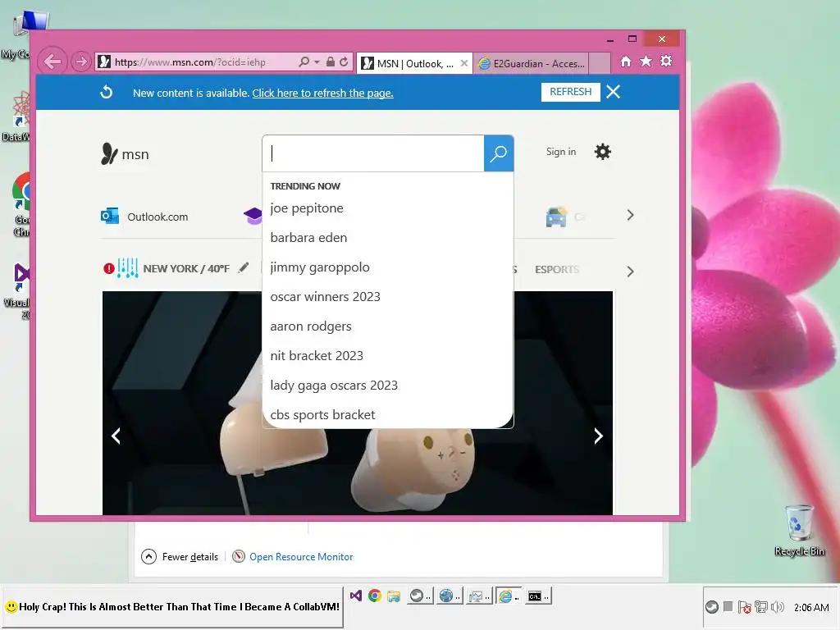The width and height of the screenshot is (840, 630).
Task: Click the REFRESH button in banner
Action: [x=571, y=92]
